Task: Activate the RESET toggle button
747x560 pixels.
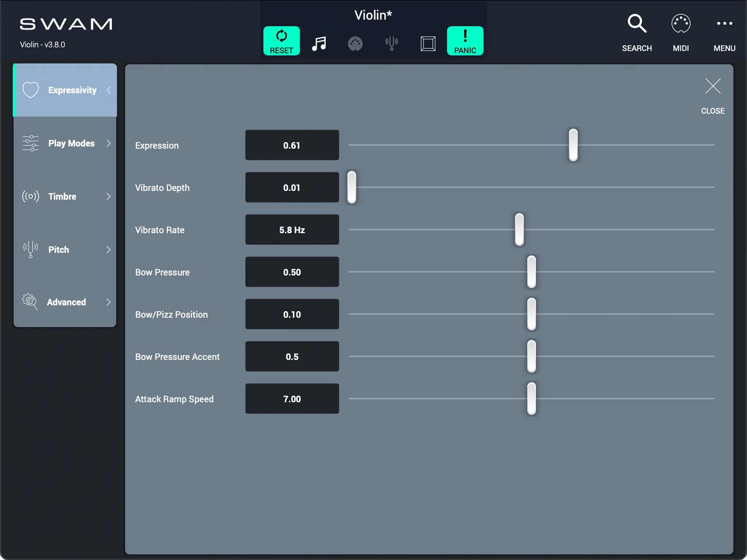Action: click(281, 40)
